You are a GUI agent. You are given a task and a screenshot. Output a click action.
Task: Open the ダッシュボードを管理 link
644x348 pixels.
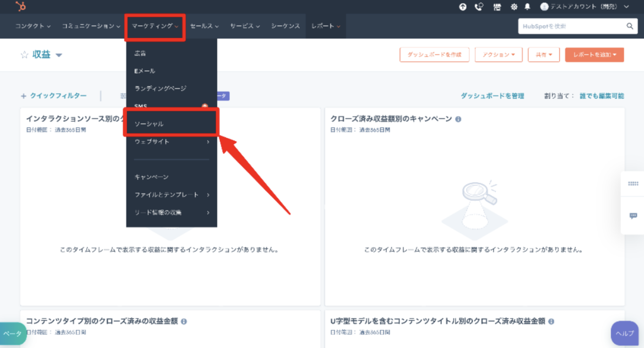492,95
